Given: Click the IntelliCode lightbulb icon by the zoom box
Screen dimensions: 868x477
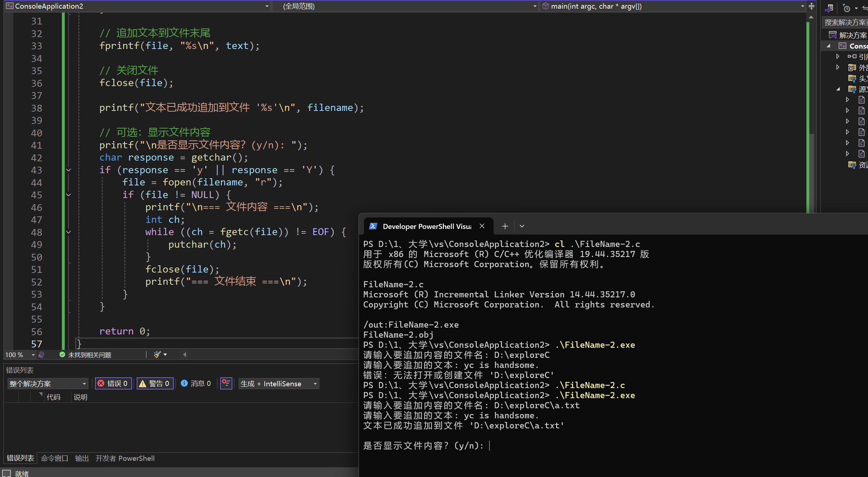Looking at the screenshot, I should coord(41,355).
